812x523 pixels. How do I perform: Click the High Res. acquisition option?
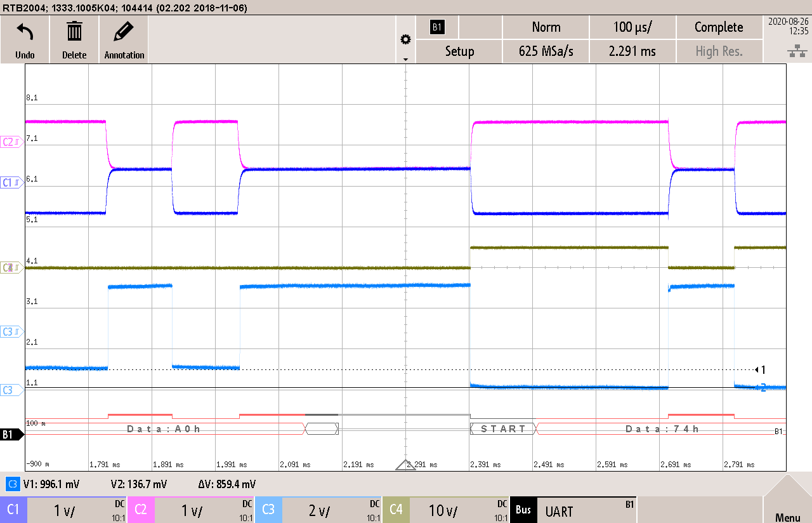719,51
